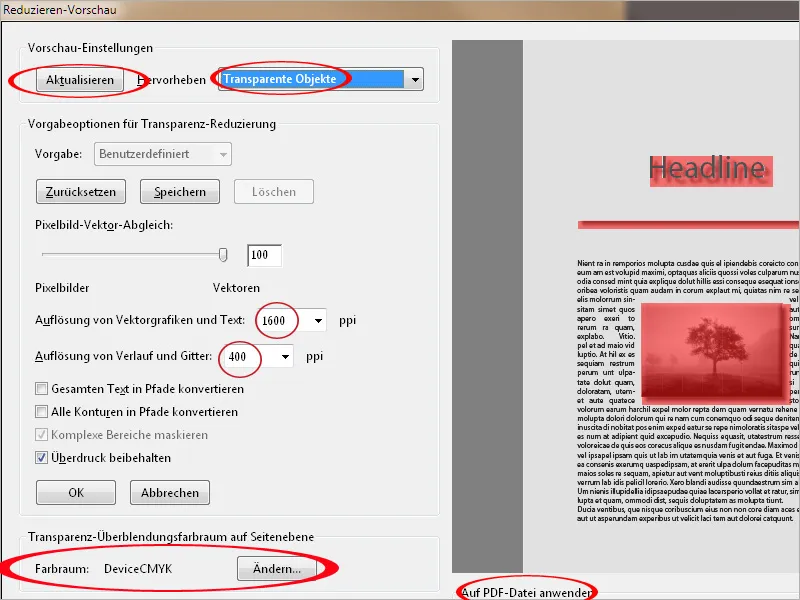The image size is (800, 600).
Task: Click the Pixelbild-Vektor-Abgleich slider handle
Action: pos(223,255)
